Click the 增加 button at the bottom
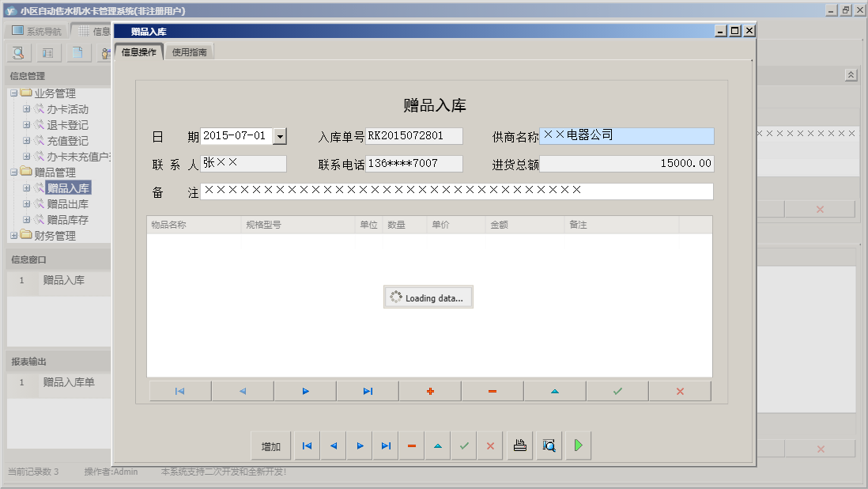The image size is (868, 489). coord(271,445)
